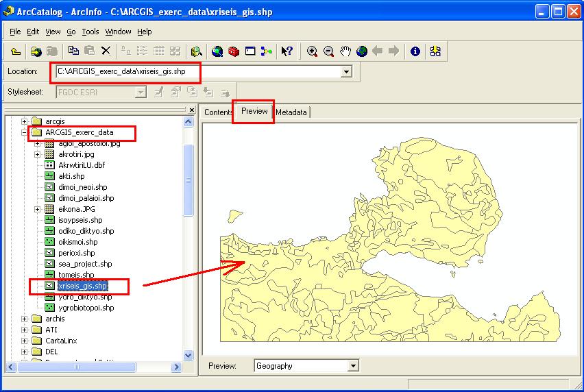The image size is (584, 392).
Task: Open the Preview Geography dropdown
Action: click(353, 366)
